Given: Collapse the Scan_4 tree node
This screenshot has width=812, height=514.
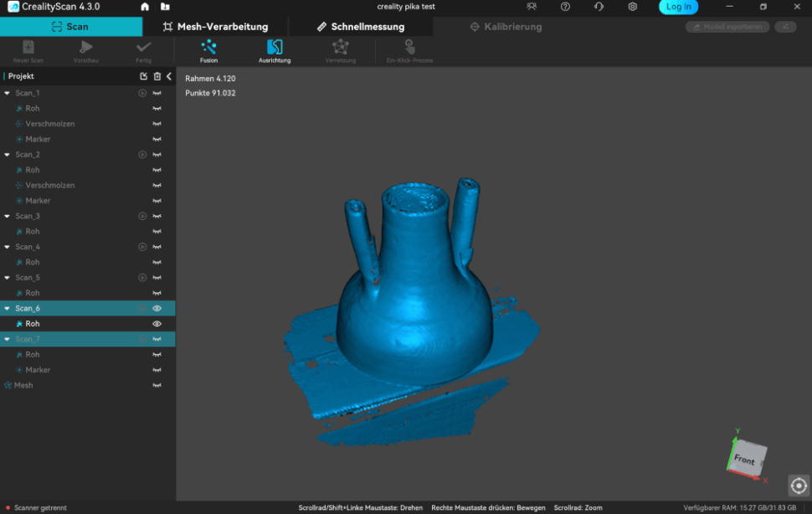Looking at the screenshot, I should coord(8,247).
